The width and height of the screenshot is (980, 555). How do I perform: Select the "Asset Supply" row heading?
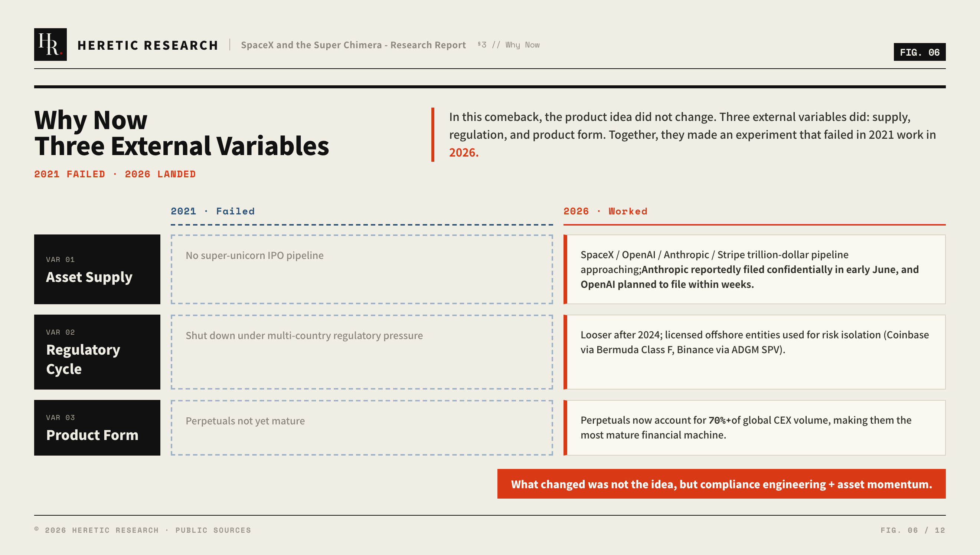[x=89, y=277]
